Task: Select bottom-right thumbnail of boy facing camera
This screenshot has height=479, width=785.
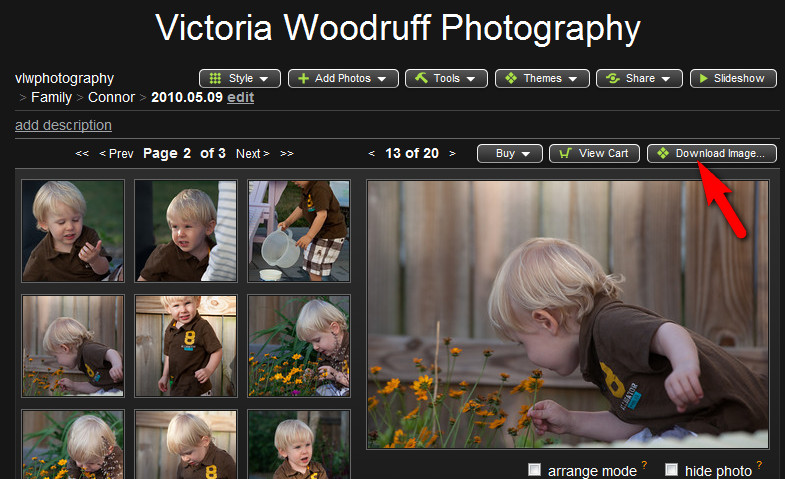Action: tap(299, 444)
